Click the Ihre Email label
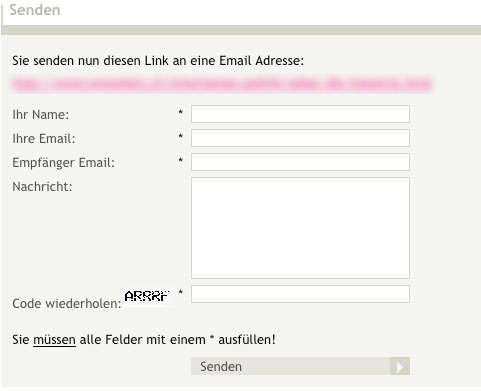 (44, 139)
